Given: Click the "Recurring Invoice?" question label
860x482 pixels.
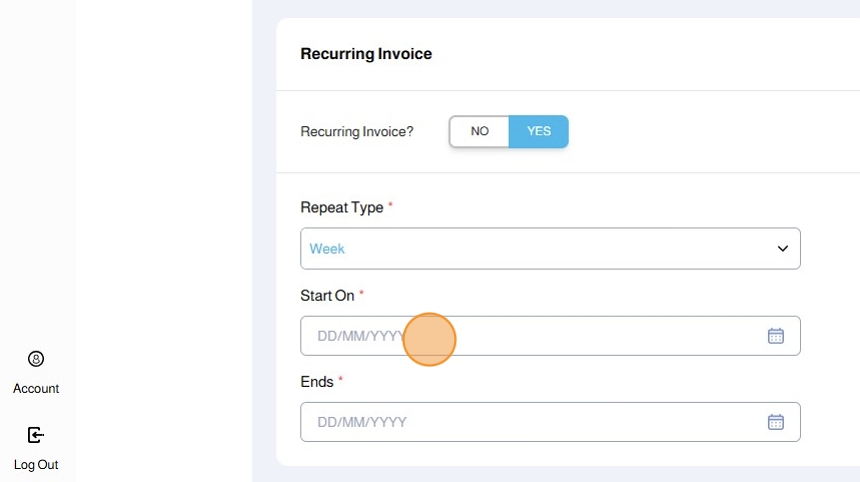Looking at the screenshot, I should tap(357, 131).
